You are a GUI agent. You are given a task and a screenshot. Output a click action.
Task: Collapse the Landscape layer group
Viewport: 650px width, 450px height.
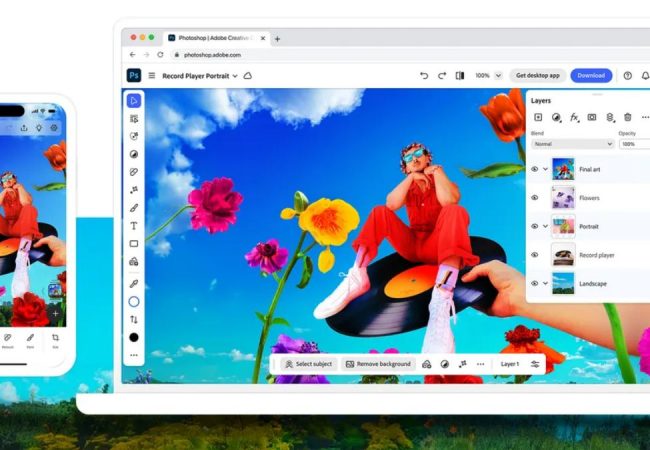click(x=545, y=283)
